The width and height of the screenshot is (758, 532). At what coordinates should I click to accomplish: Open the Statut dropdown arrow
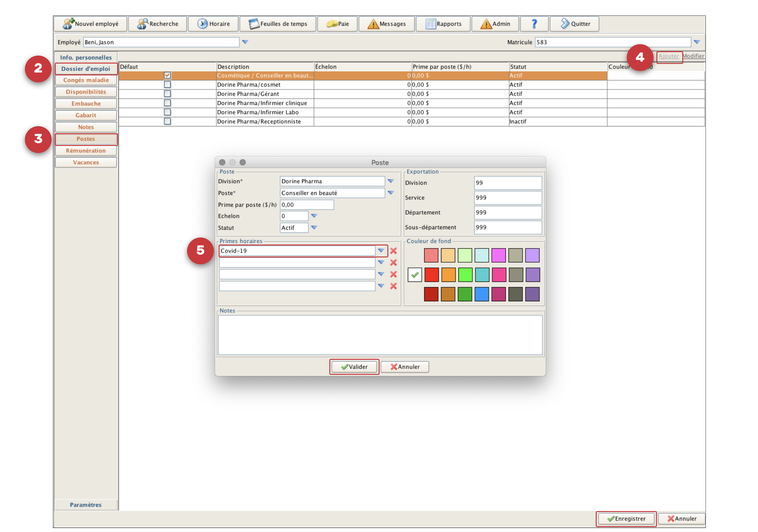click(x=314, y=228)
